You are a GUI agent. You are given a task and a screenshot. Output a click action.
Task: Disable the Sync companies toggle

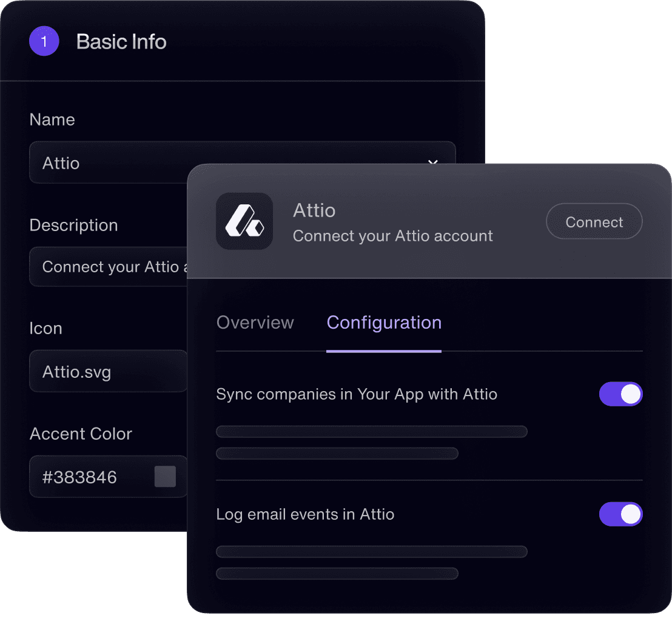620,394
